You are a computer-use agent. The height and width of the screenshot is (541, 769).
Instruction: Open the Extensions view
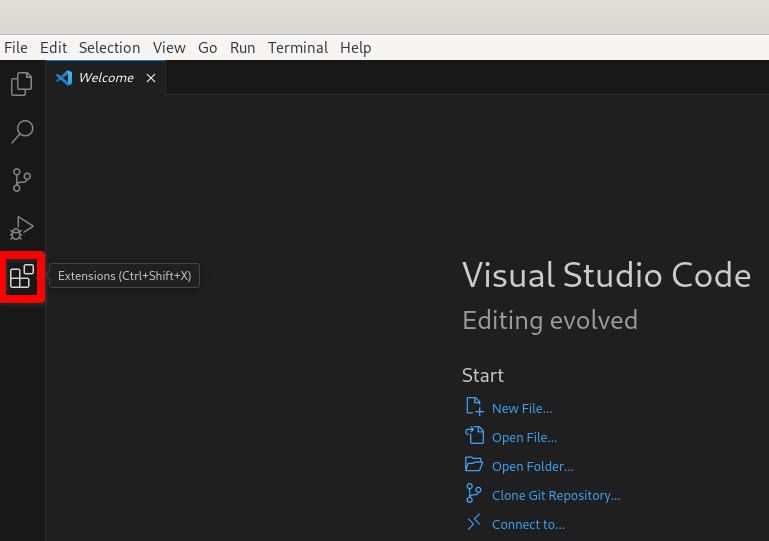[22, 277]
